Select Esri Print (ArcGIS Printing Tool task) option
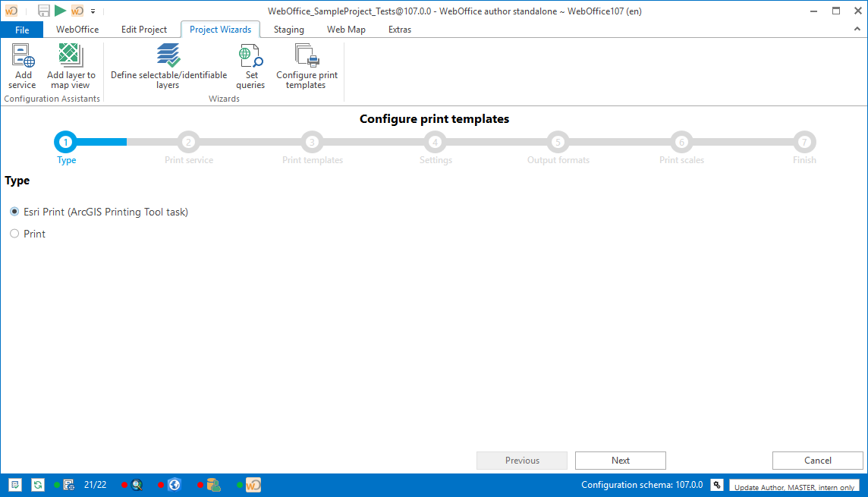Image resolution: width=868 pixels, height=497 pixels. [x=99, y=212]
